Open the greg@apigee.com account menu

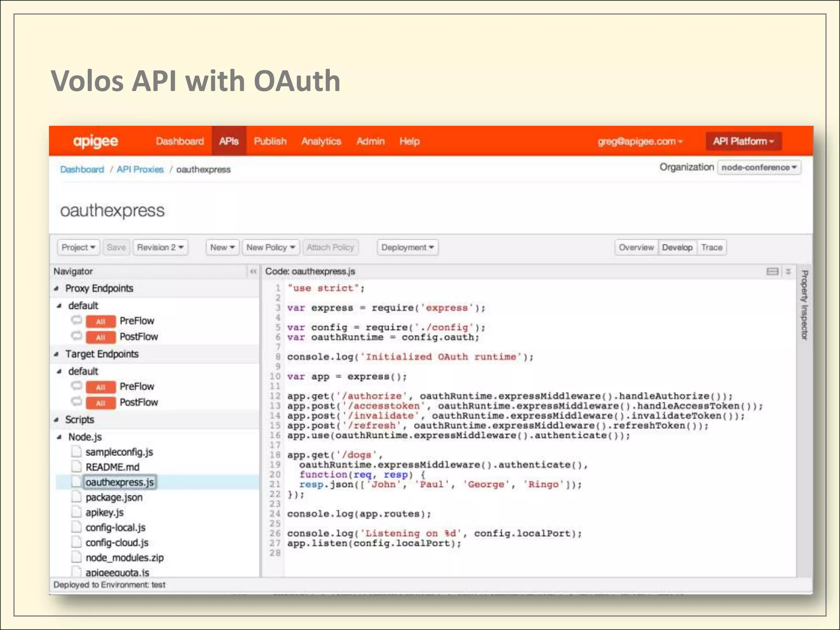(x=640, y=142)
